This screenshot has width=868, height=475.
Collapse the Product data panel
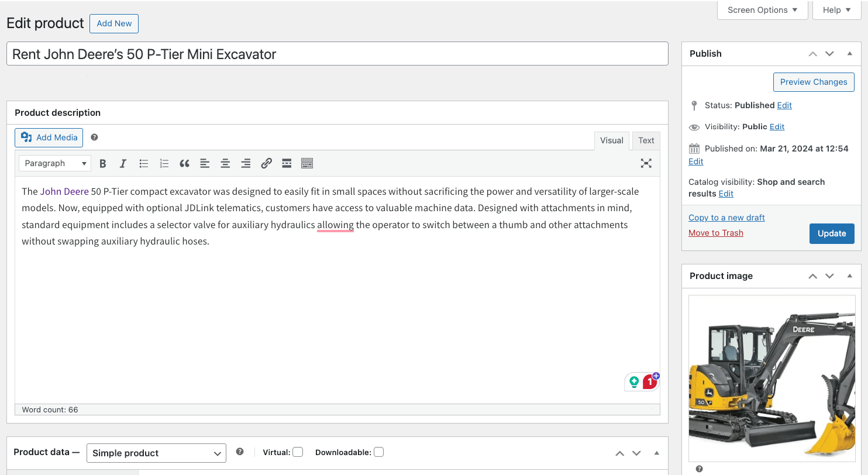(656, 453)
